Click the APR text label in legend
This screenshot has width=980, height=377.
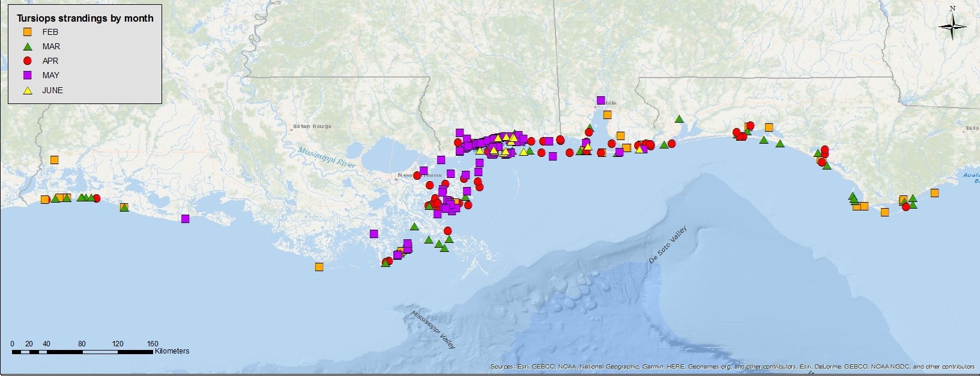coord(50,61)
